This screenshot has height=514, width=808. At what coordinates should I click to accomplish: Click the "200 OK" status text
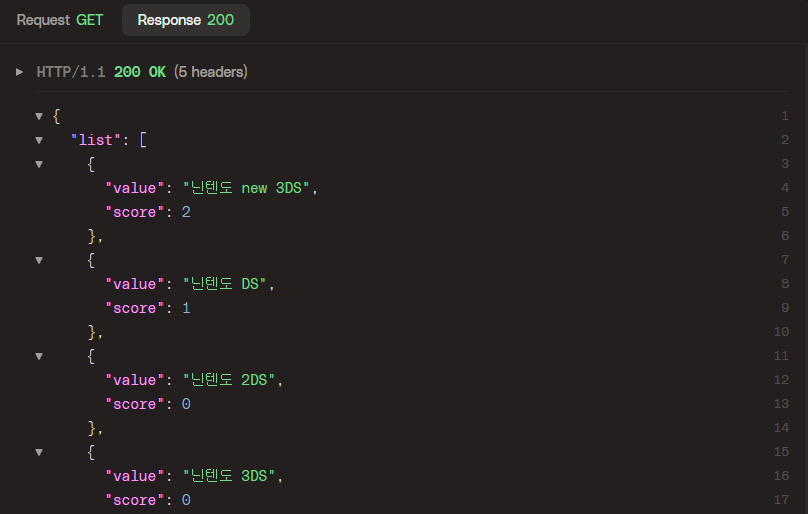tap(140, 72)
